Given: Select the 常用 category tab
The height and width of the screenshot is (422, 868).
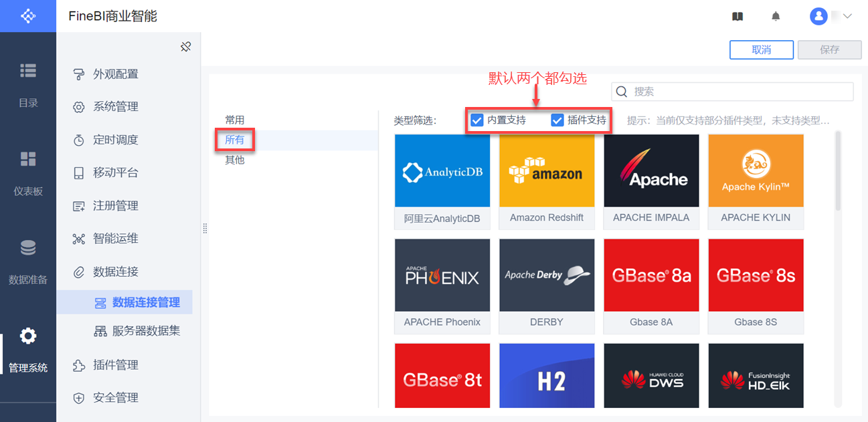Looking at the screenshot, I should click(x=234, y=120).
